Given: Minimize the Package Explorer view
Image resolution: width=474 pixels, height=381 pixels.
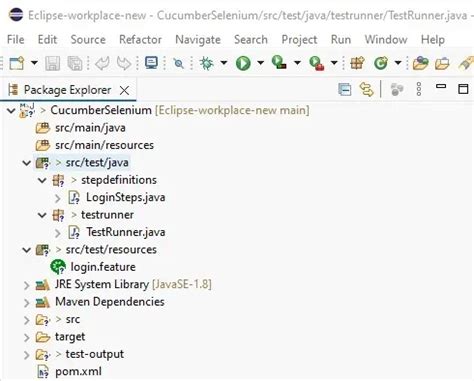Looking at the screenshot, I should pyautogui.click(x=441, y=87).
